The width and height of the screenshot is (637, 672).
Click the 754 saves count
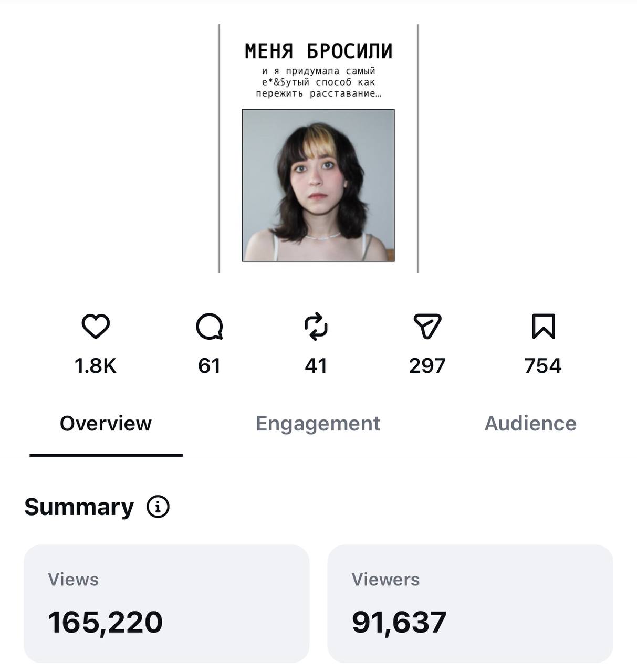543,366
